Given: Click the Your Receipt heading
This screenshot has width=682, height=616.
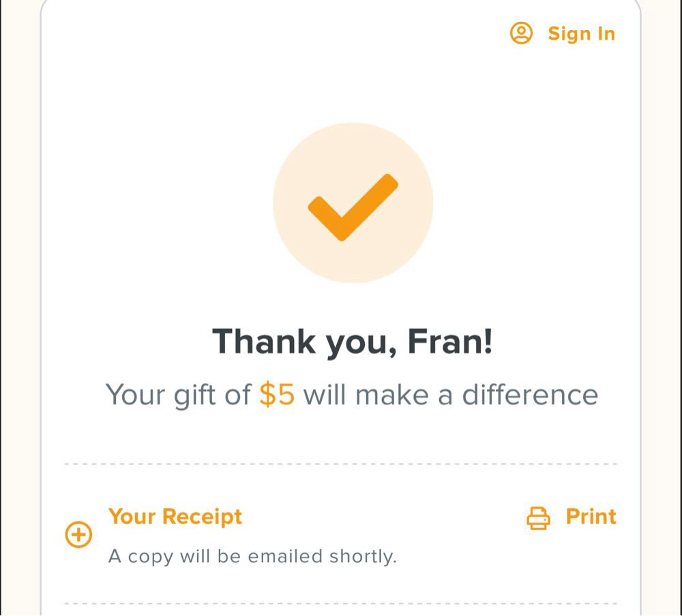Looking at the screenshot, I should coord(175,516).
